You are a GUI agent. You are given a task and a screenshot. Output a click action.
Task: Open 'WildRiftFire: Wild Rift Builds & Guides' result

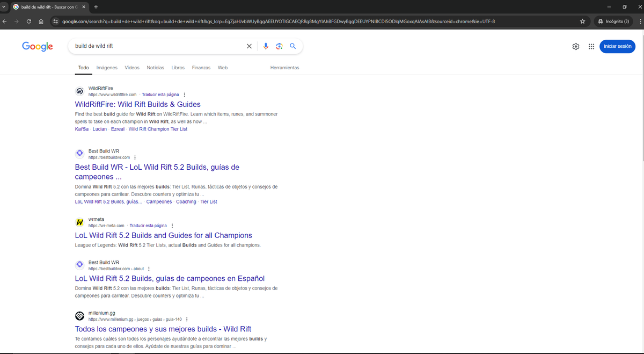pyautogui.click(x=138, y=104)
